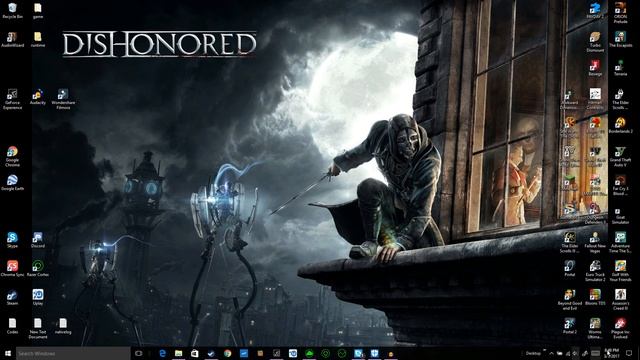The width and height of the screenshot is (640, 360).
Task: Open the Borderlands 2 desktop shortcut
Action: pos(620,126)
